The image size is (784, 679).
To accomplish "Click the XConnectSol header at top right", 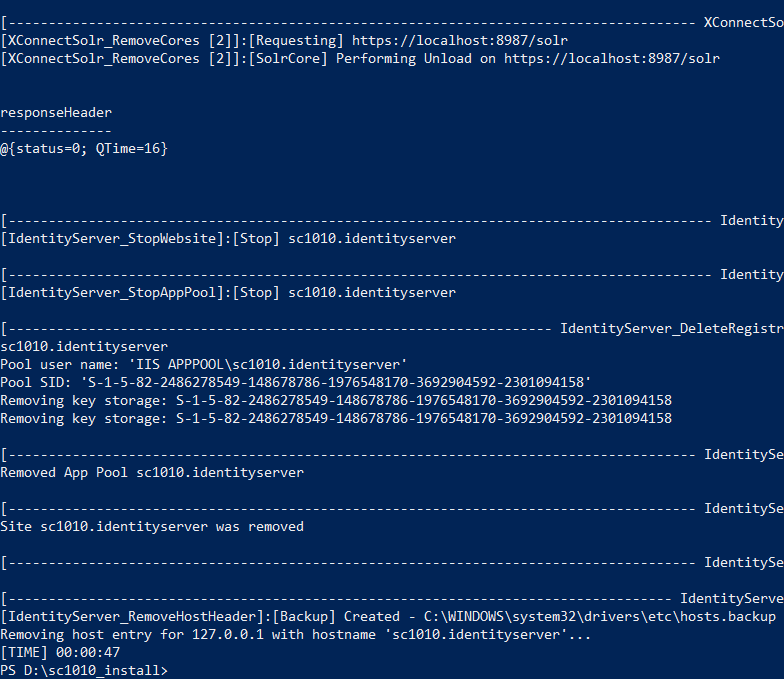I will (x=743, y=21).
